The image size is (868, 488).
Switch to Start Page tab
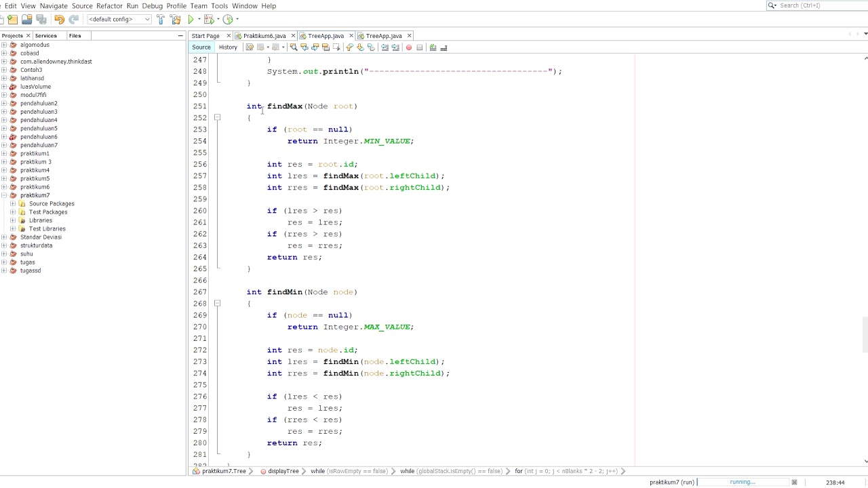pyautogui.click(x=205, y=36)
